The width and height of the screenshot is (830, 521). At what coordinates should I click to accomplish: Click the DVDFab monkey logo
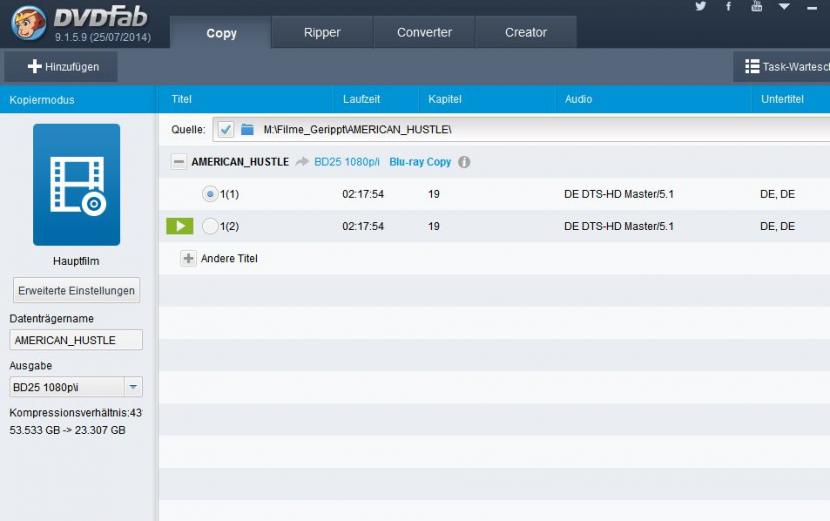pyautogui.click(x=29, y=24)
